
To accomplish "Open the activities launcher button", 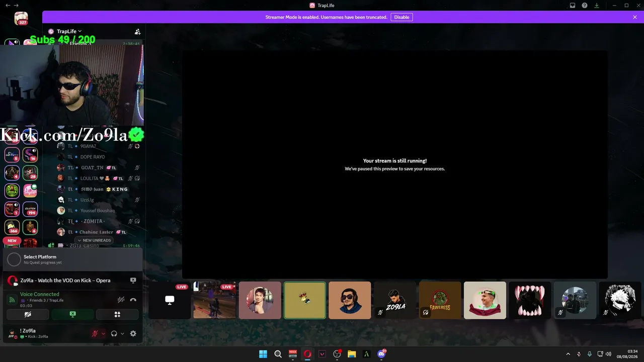I will [x=117, y=314].
